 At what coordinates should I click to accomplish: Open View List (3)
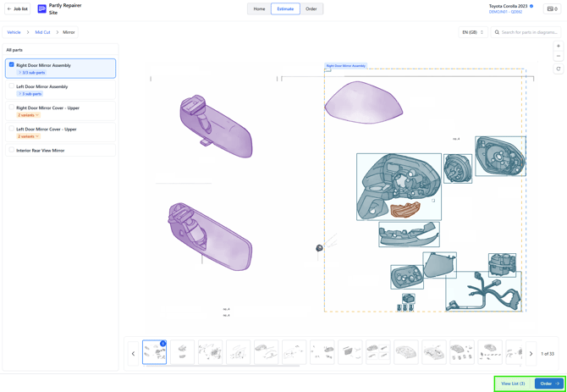(513, 384)
